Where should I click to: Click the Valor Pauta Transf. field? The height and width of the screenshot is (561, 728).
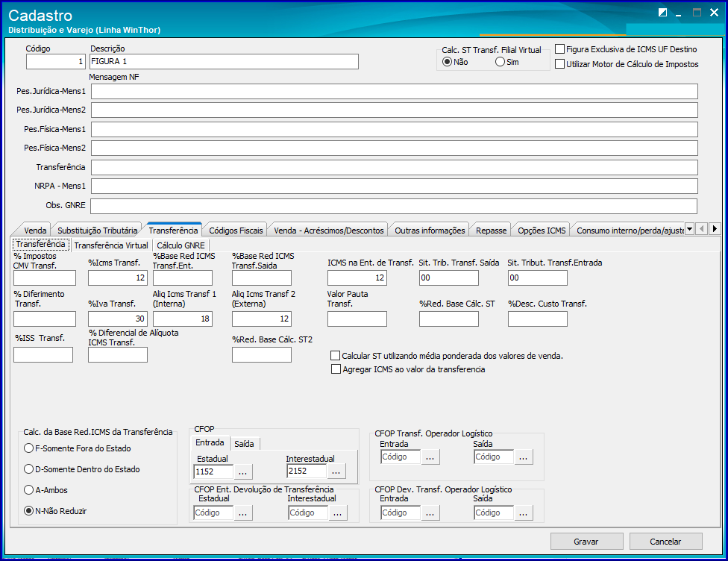coord(357,319)
